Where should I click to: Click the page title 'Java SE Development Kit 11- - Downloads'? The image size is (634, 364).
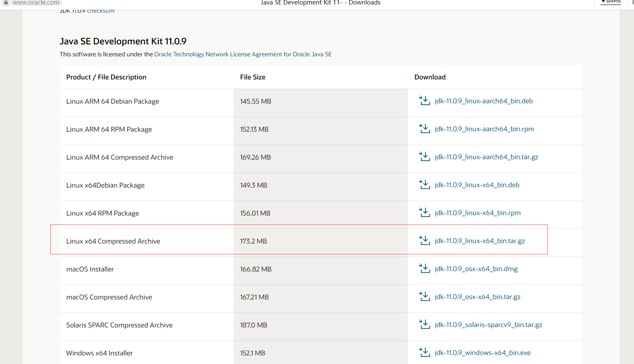pyautogui.click(x=321, y=3)
